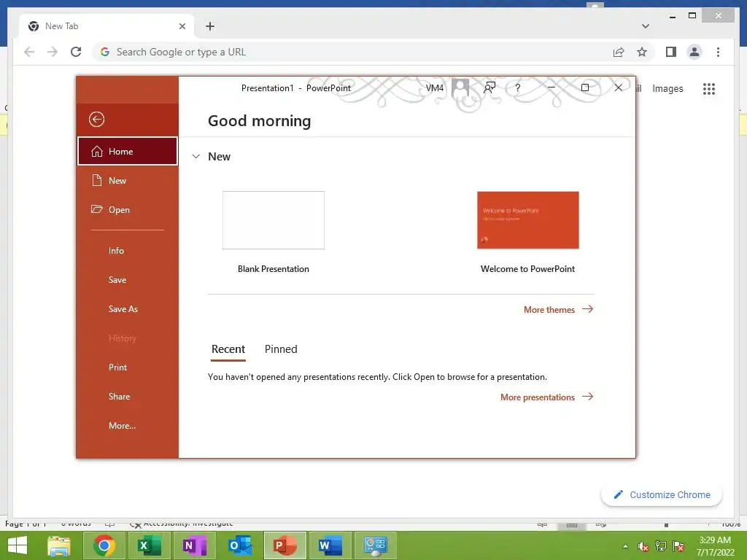
Task: Bookmark this tab with the star
Action: pyautogui.click(x=642, y=52)
